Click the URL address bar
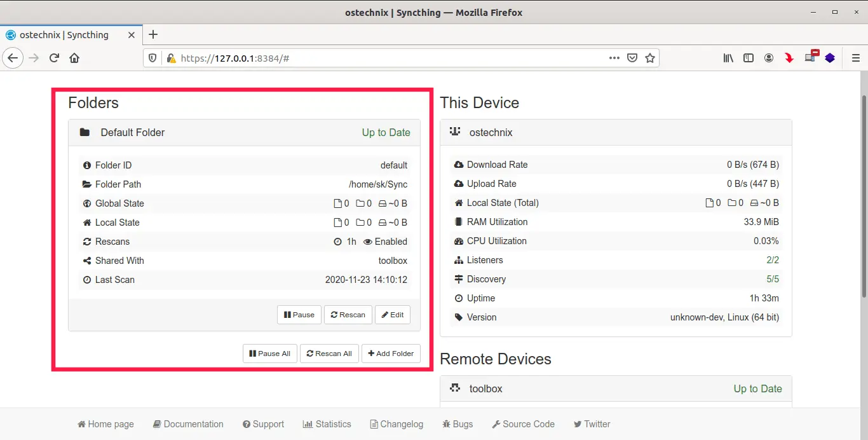This screenshot has height=440, width=868. click(381, 58)
